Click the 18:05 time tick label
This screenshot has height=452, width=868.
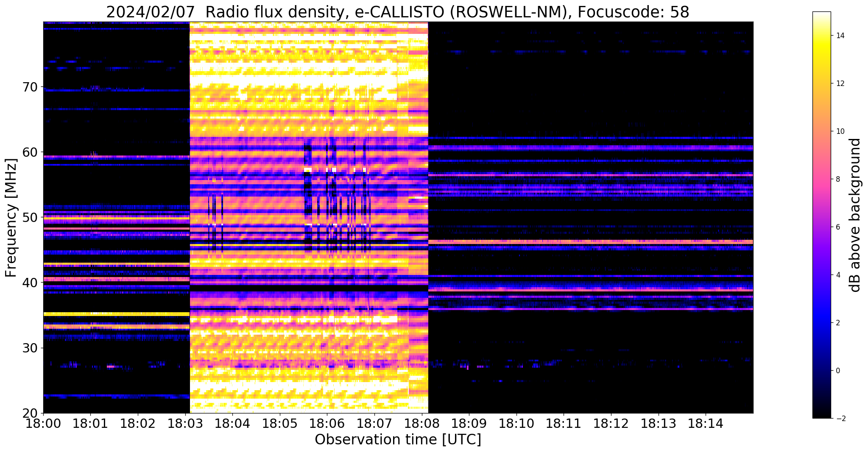[280, 423]
